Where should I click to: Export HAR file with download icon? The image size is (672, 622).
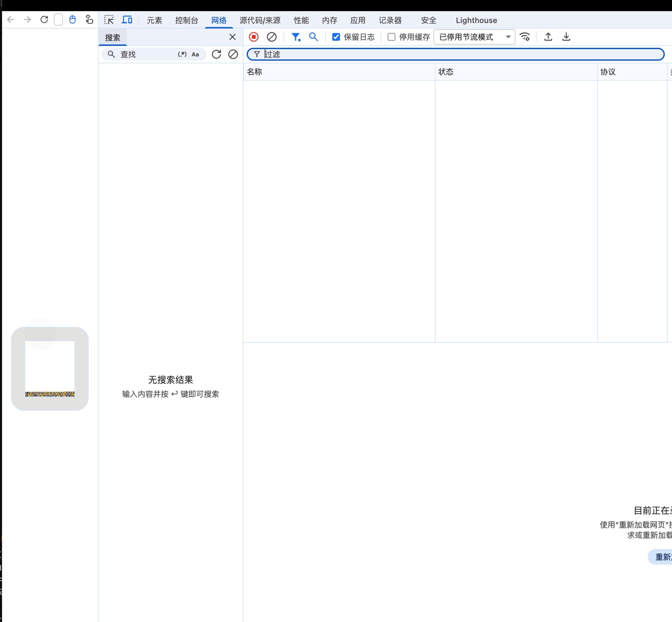[566, 37]
